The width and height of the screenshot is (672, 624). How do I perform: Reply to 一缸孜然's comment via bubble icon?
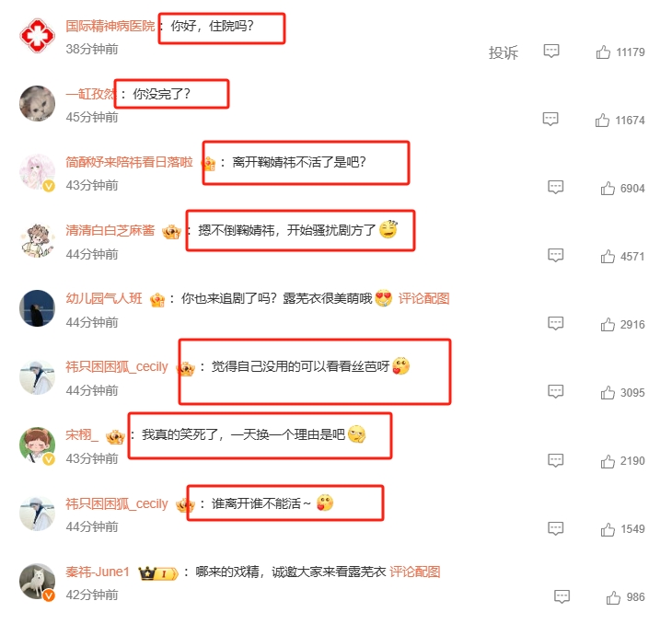click(550, 119)
